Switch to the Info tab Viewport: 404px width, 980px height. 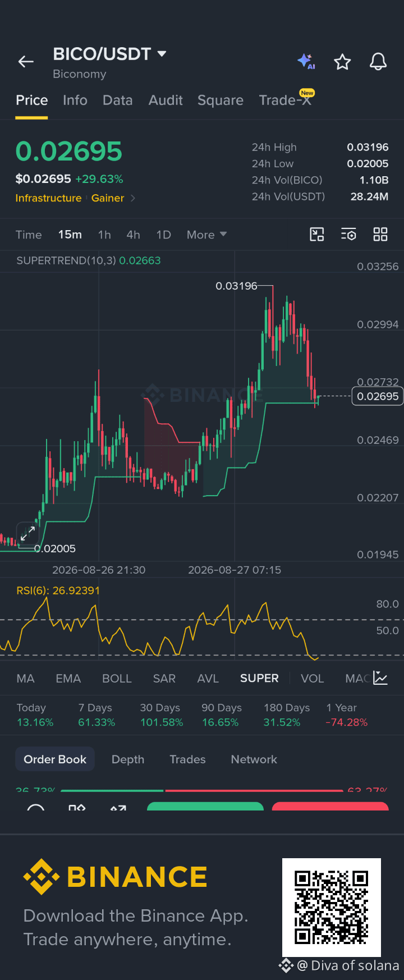(x=75, y=100)
